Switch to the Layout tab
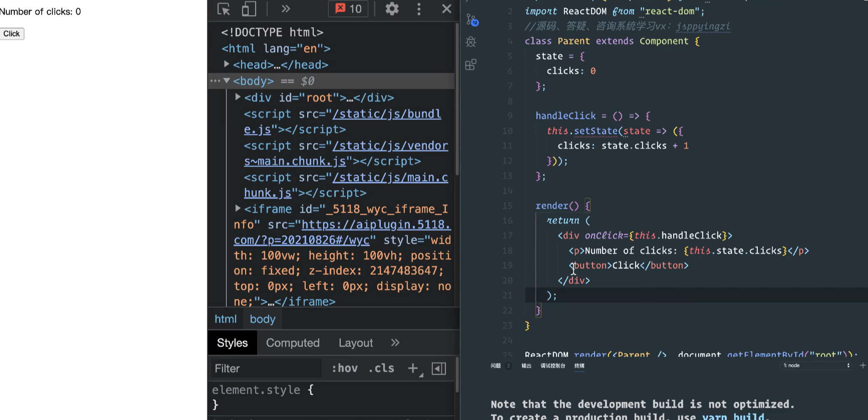The height and width of the screenshot is (420, 868). [355, 343]
